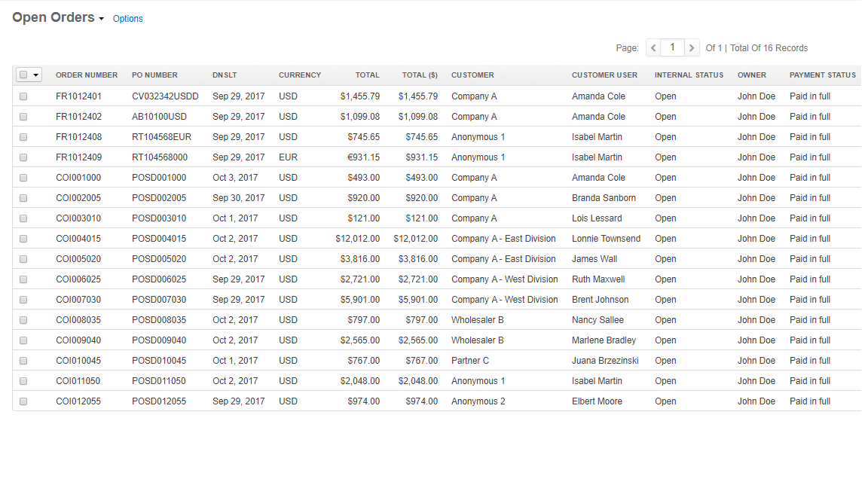Click the $5,901.00 total cell for COI007030
The width and height of the screenshot is (868, 488).
[x=360, y=300]
